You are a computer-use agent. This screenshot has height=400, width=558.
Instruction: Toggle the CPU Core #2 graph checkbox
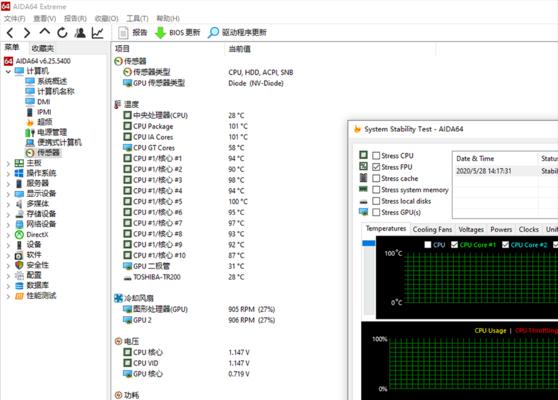505,244
